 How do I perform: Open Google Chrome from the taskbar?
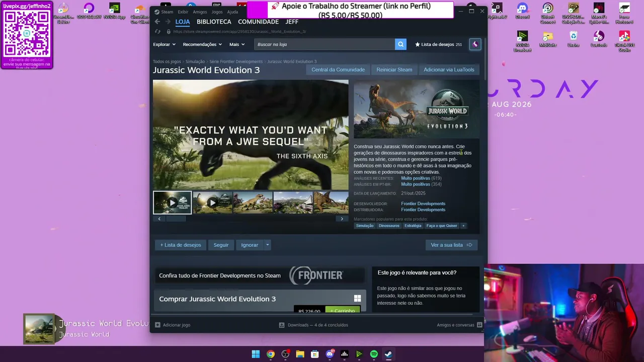coord(271,354)
